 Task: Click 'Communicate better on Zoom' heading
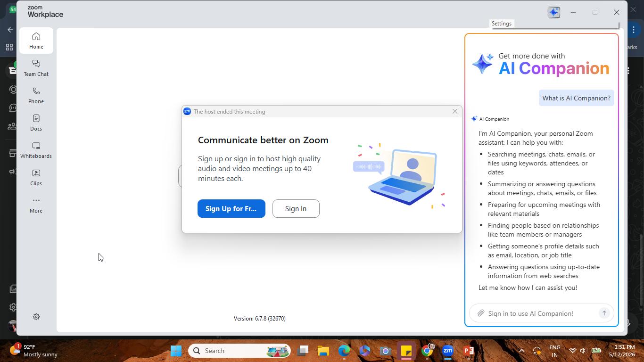click(x=263, y=140)
